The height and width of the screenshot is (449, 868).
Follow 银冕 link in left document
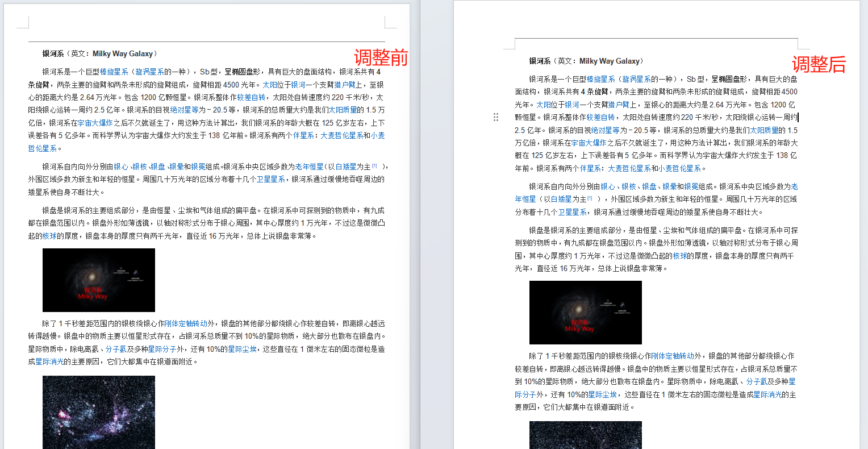(198, 167)
